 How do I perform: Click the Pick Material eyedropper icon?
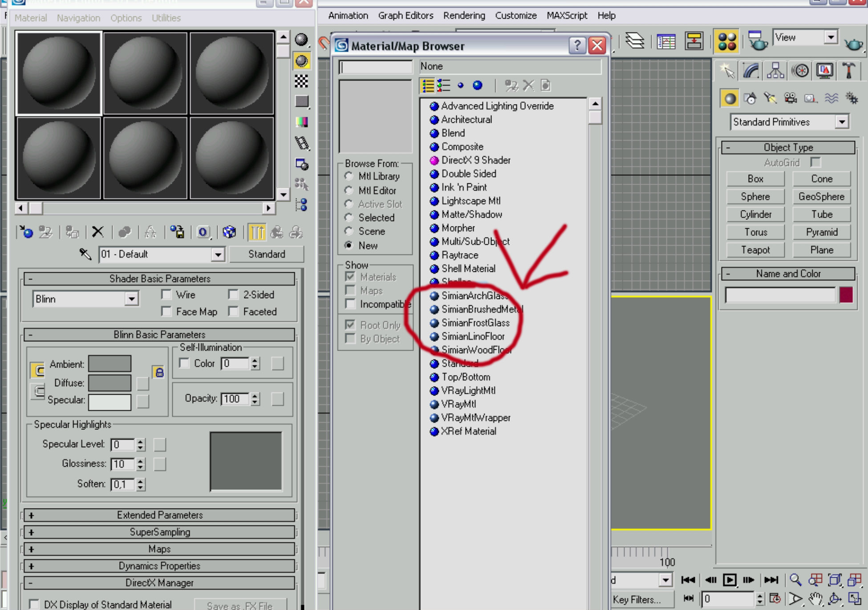pos(85,255)
